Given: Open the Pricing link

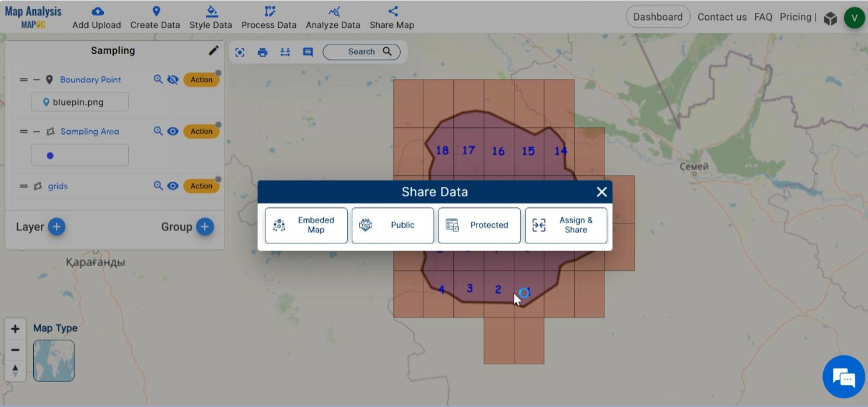Looking at the screenshot, I should point(795,17).
